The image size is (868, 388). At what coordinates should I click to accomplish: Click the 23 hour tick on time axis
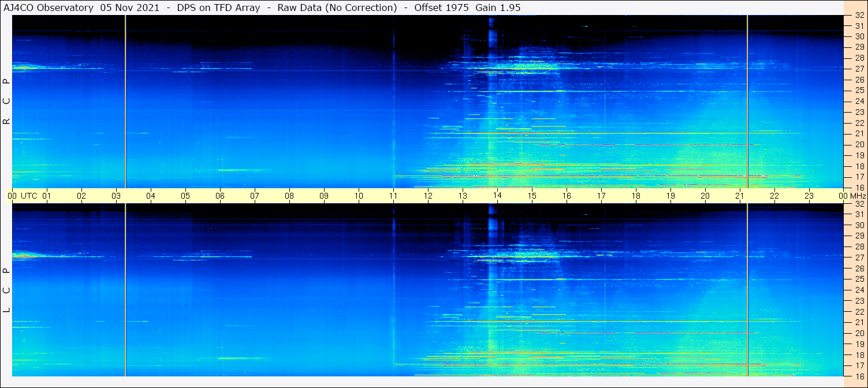tap(809, 196)
